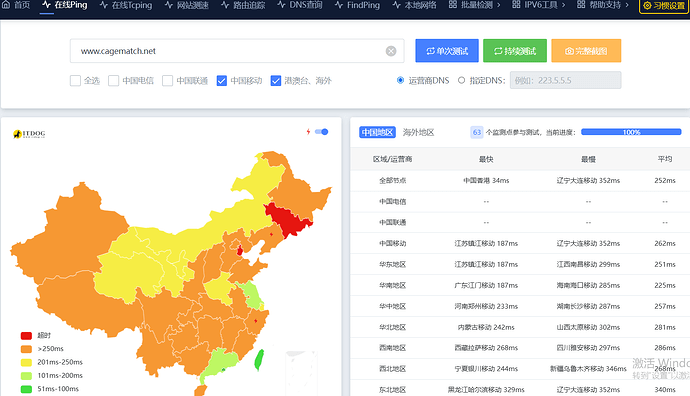Click the light green 101ms-200ms legend swatch
The width and height of the screenshot is (690, 396).
[26, 376]
